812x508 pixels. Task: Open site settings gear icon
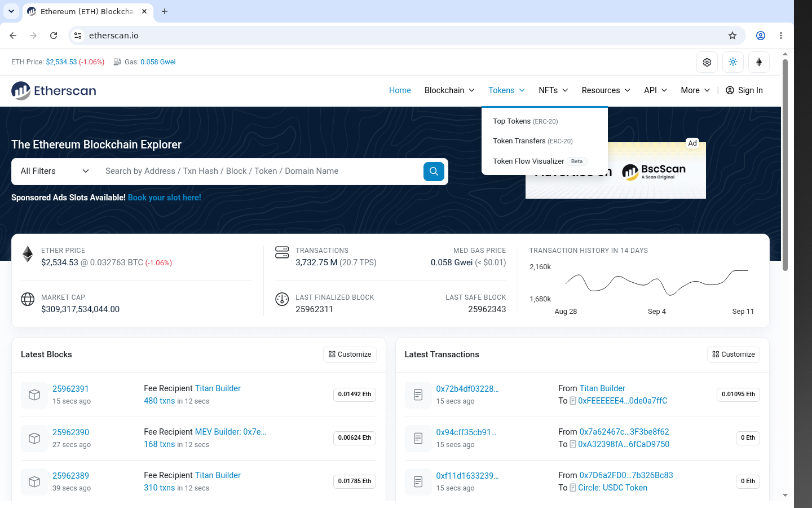coord(707,62)
